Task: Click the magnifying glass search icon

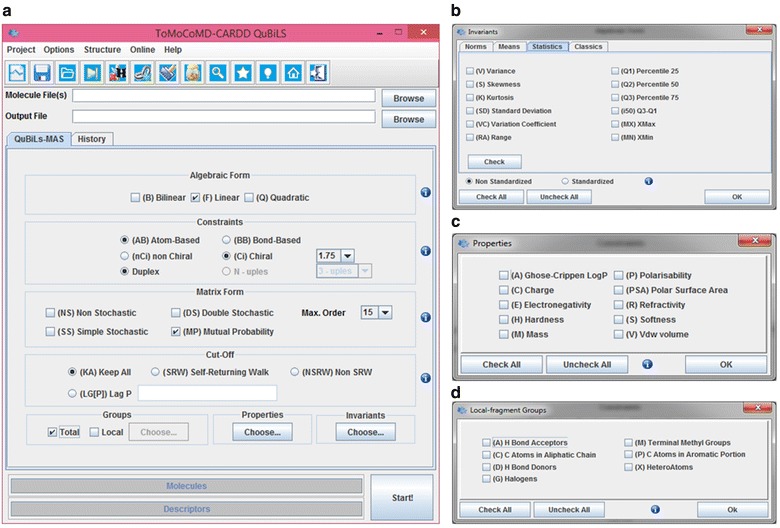Action: (218, 73)
